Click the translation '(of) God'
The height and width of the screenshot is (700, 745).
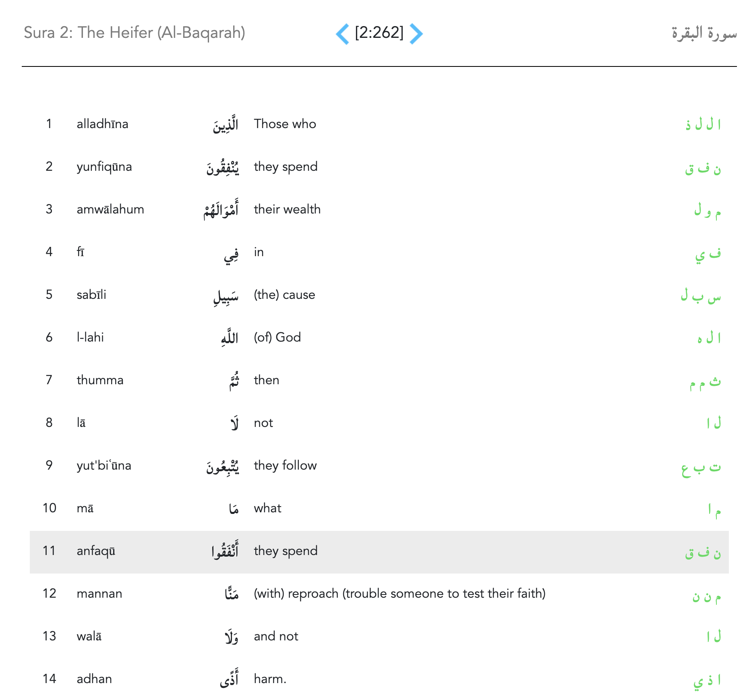(x=277, y=338)
